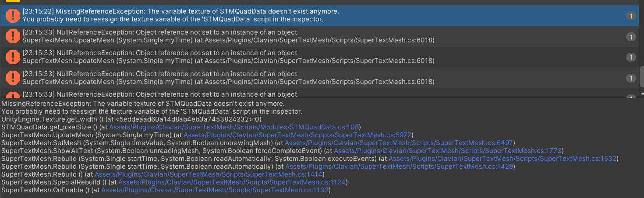Click the console log list scrollbar thumb
This screenshot has width=644, height=198.
click(x=642, y=77)
